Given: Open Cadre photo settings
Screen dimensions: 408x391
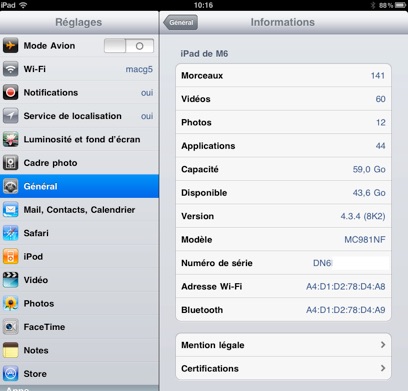Looking at the screenshot, I should [79, 163].
